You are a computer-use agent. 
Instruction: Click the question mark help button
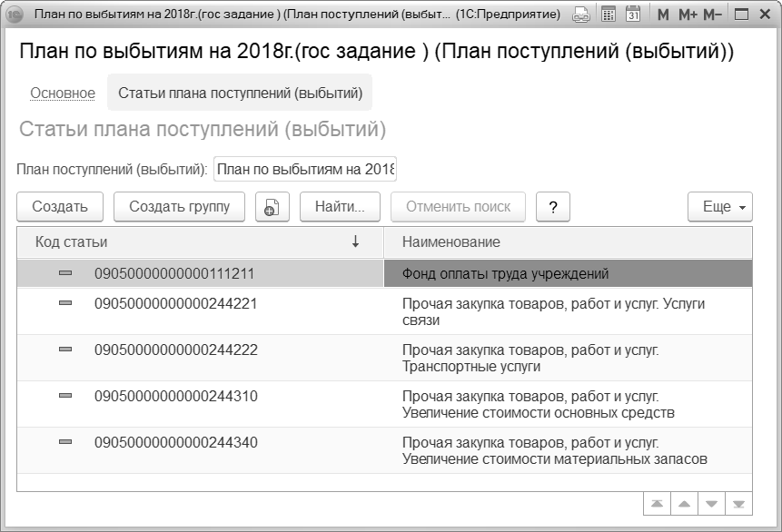pyautogui.click(x=552, y=206)
